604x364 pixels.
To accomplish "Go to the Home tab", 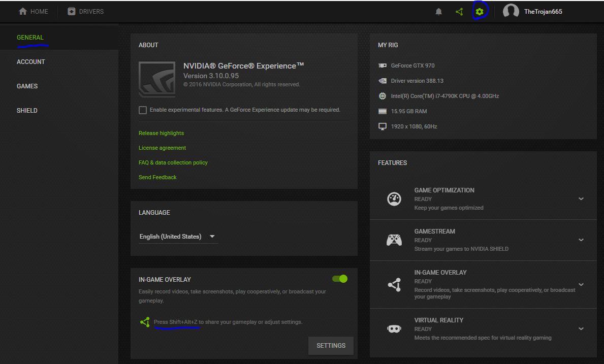I will [34, 12].
